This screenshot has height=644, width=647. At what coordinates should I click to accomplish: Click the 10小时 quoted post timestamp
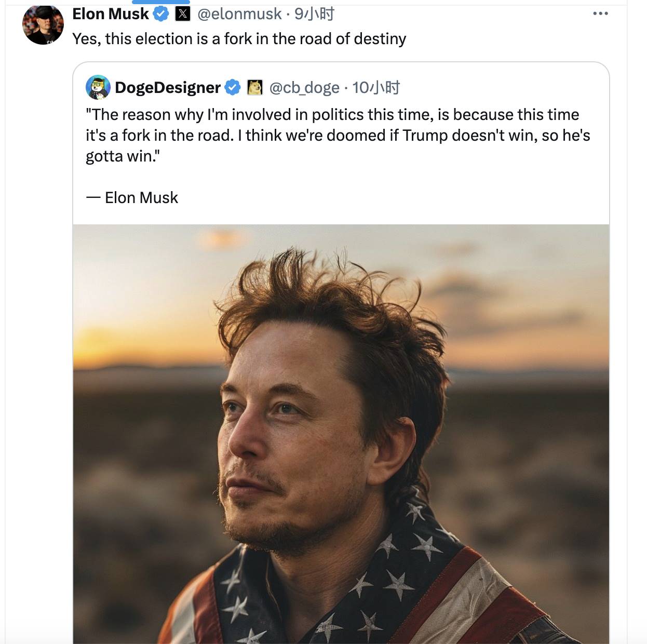376,88
